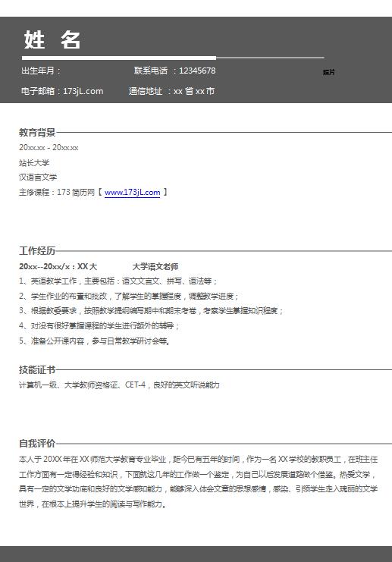Viewport: 392px width, 562px height.
Task: Click work item 2 about 学生作业的布置和批改
Action: click(129, 296)
